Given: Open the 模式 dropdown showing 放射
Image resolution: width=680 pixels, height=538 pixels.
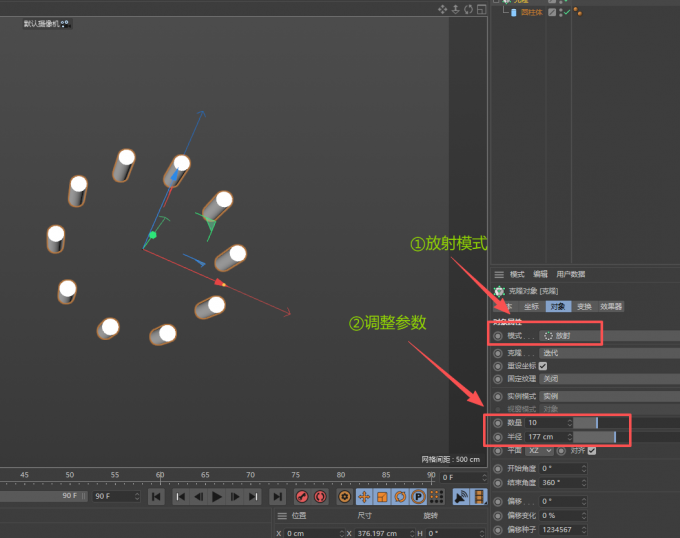Looking at the screenshot, I should (x=609, y=336).
